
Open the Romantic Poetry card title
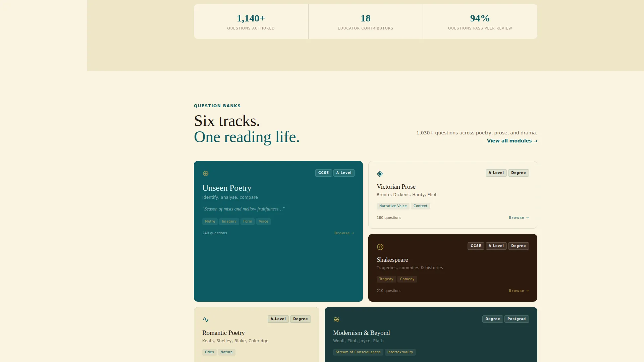tap(223, 333)
